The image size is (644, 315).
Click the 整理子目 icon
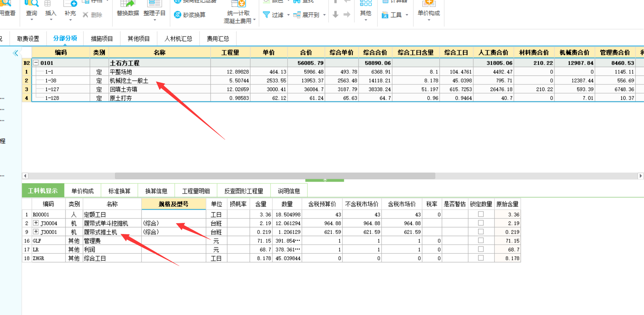tap(154, 3)
